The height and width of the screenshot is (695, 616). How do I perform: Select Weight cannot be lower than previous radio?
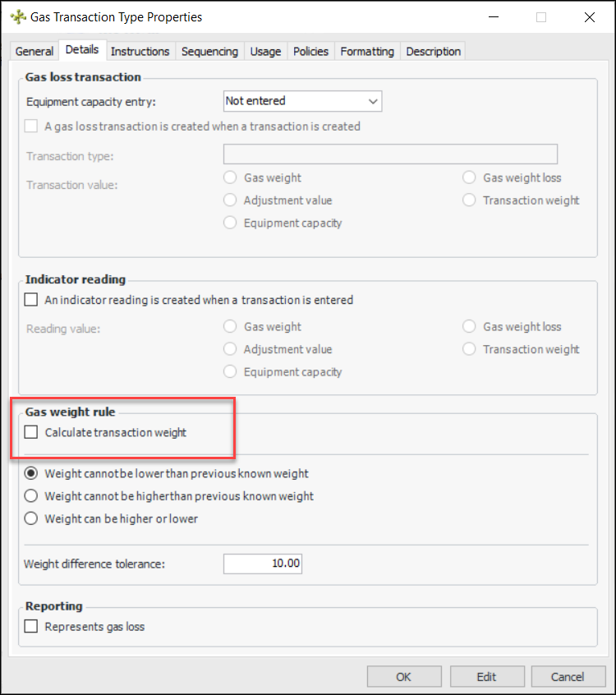pyautogui.click(x=32, y=474)
